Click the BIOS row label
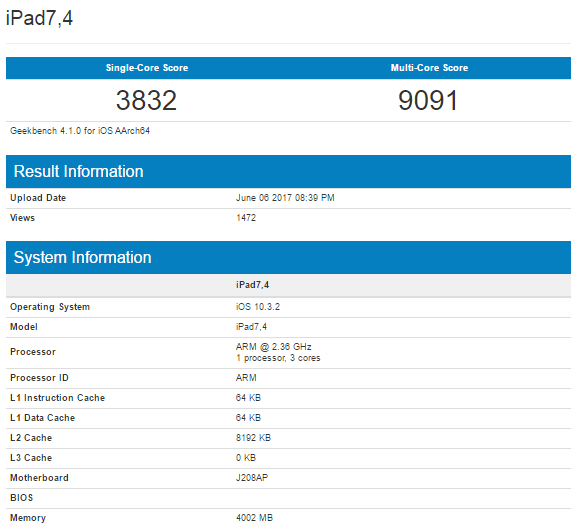The image size is (579, 531). (x=21, y=498)
